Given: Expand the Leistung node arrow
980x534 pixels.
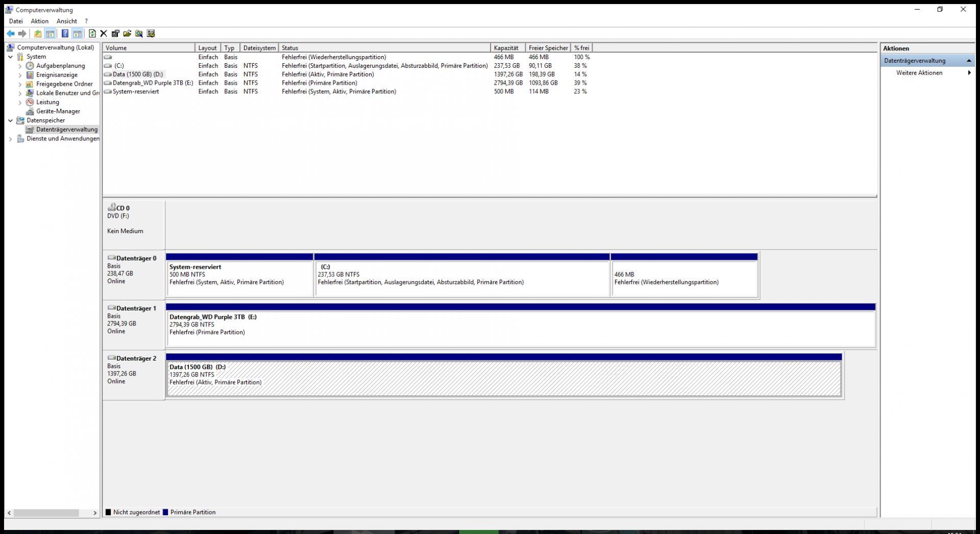Looking at the screenshot, I should coord(20,102).
